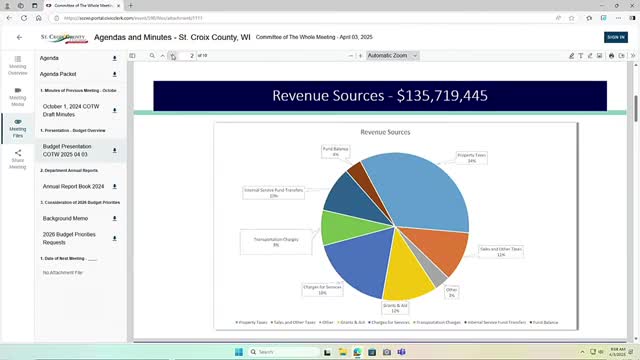Image resolution: width=640 pixels, height=360 pixels.
Task: Open the PDF viewer tools menu
Action: (x=633, y=56)
